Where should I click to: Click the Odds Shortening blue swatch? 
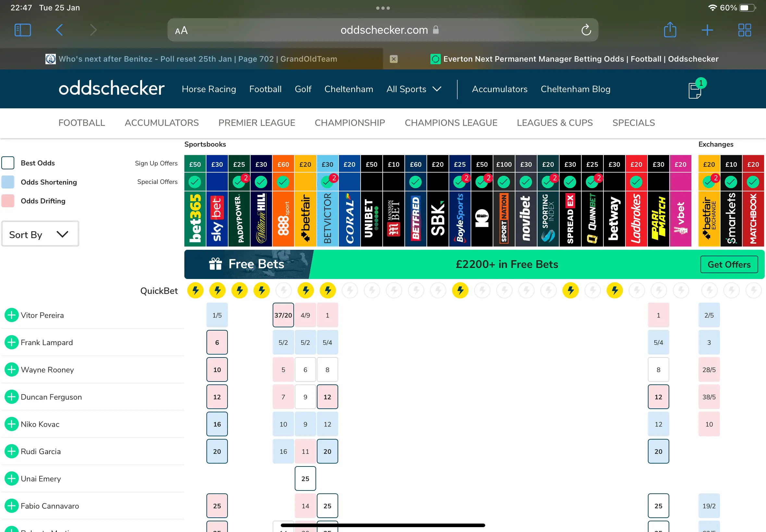tap(8, 182)
